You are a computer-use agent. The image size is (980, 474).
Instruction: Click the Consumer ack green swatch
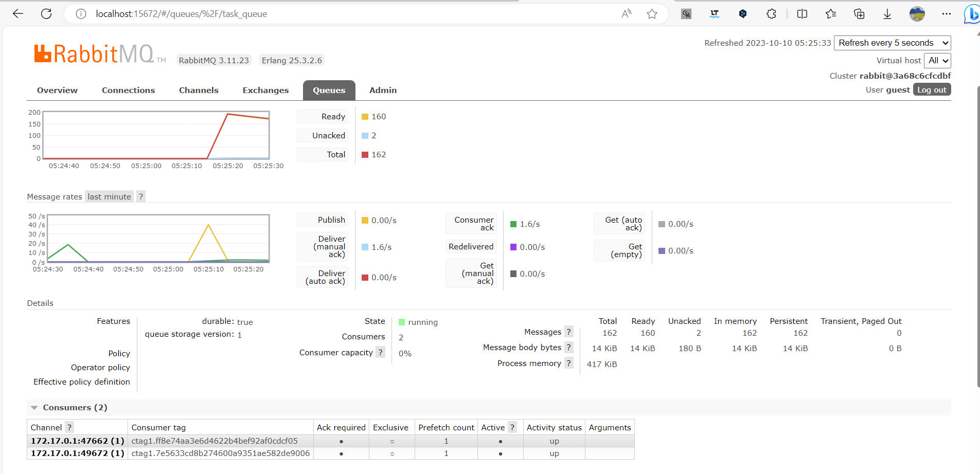point(513,224)
